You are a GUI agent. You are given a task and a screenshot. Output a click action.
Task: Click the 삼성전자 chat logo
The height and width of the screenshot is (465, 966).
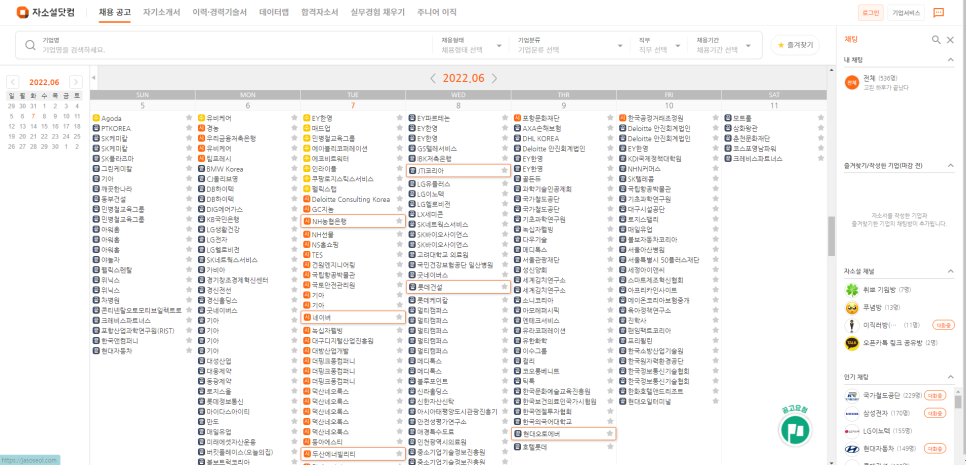click(x=852, y=413)
